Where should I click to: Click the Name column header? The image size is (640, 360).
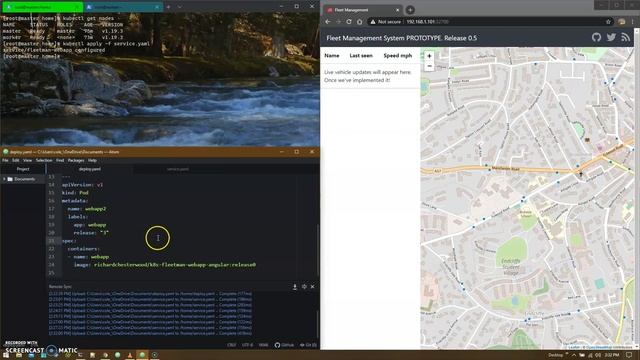point(332,56)
